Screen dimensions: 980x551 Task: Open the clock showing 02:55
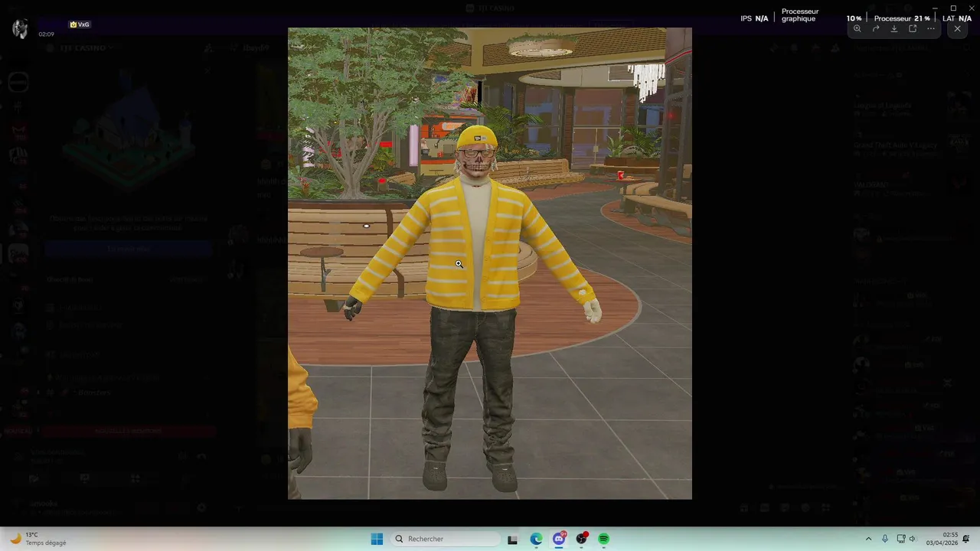point(942,539)
